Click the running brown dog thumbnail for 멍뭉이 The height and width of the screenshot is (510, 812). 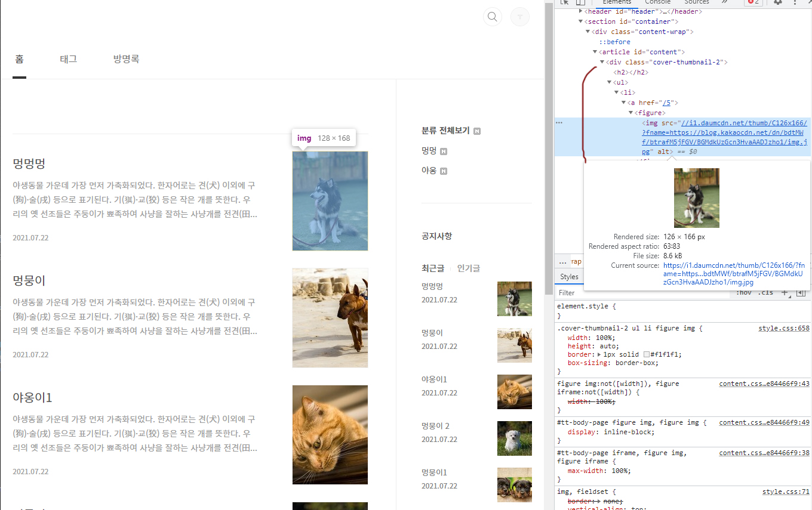pyautogui.click(x=330, y=318)
